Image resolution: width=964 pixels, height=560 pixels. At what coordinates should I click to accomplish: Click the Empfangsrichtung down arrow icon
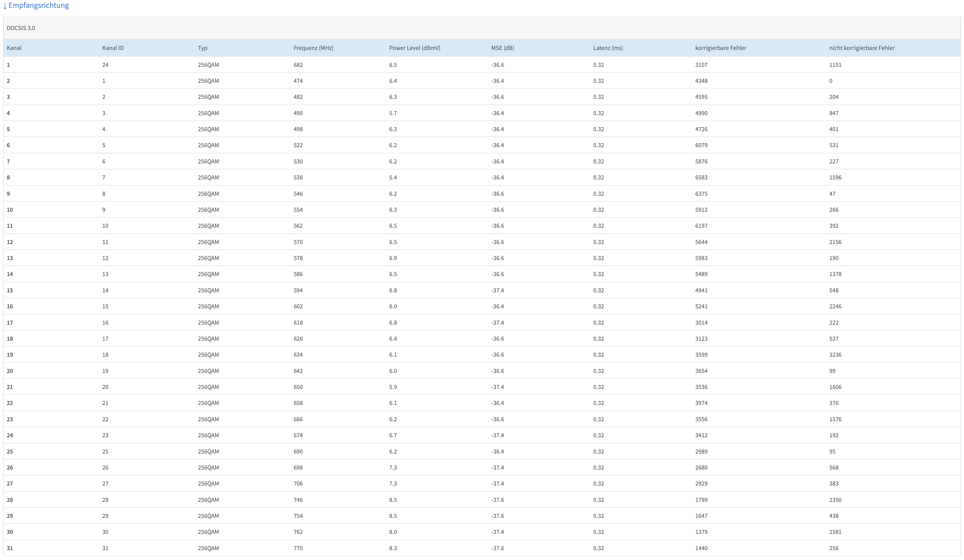click(4, 6)
